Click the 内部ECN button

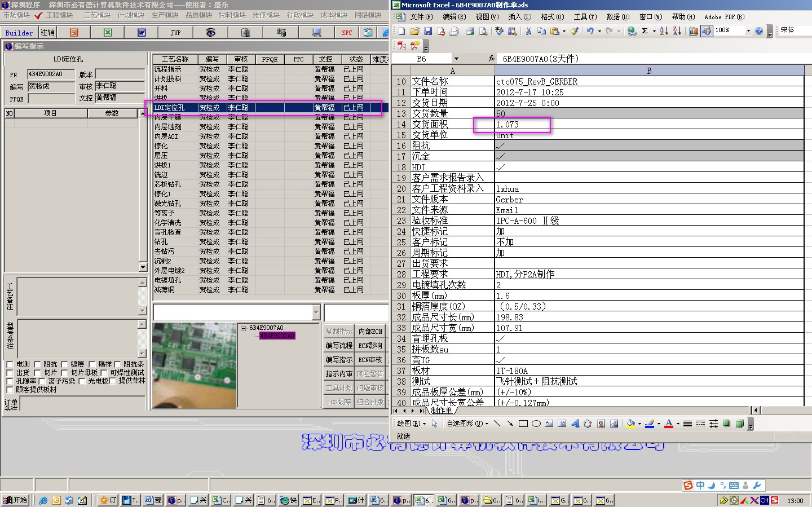(370, 332)
